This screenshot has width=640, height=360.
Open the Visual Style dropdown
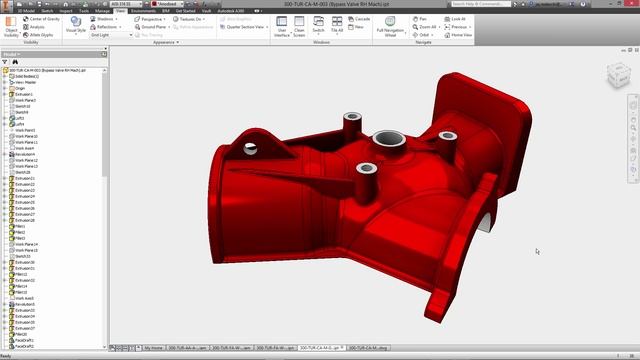(x=76, y=26)
